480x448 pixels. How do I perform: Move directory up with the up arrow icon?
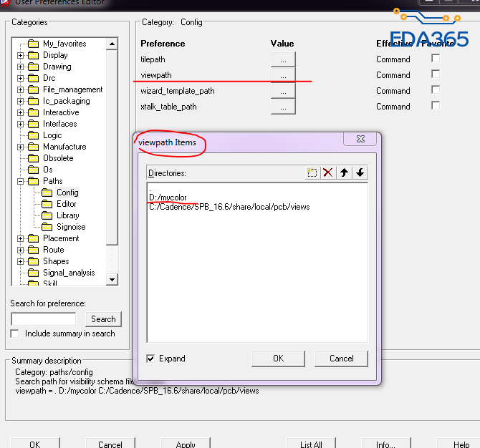pos(344,172)
